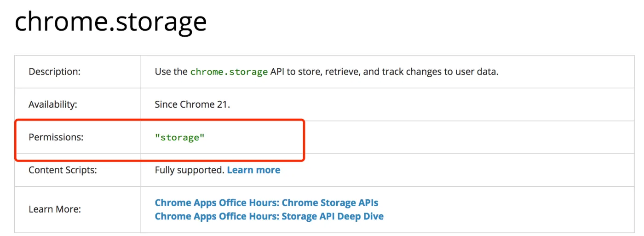Screen dimensions: 644x236
Task: Click the green "storage" permission string
Action: pos(179,138)
